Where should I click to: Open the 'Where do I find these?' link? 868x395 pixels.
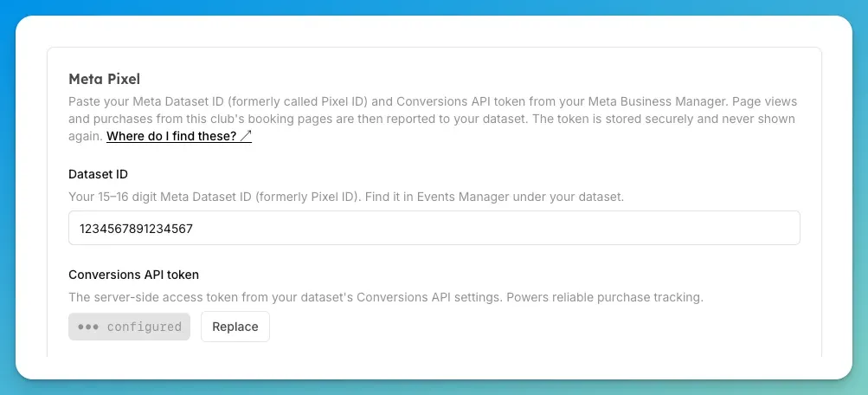(x=179, y=136)
